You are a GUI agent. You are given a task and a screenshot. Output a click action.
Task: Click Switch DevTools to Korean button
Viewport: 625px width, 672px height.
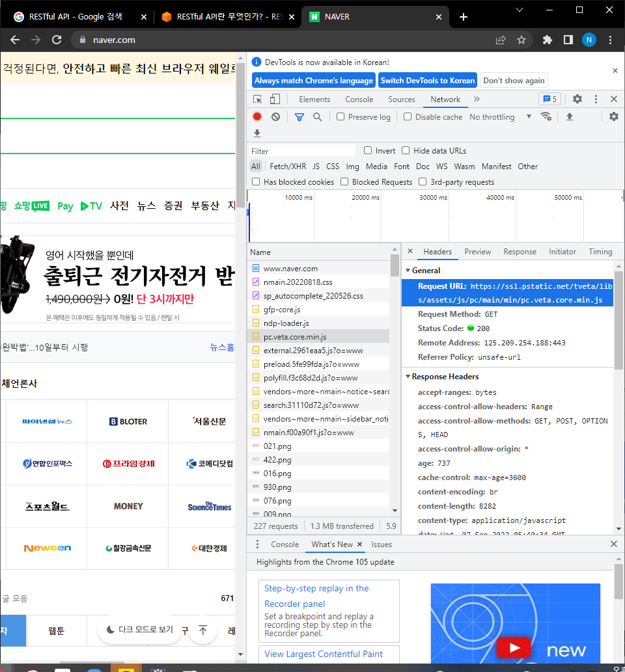pos(428,80)
